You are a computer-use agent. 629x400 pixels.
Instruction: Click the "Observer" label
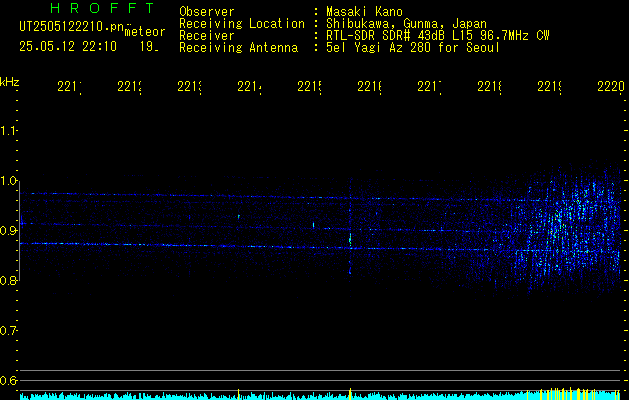coord(207,11)
